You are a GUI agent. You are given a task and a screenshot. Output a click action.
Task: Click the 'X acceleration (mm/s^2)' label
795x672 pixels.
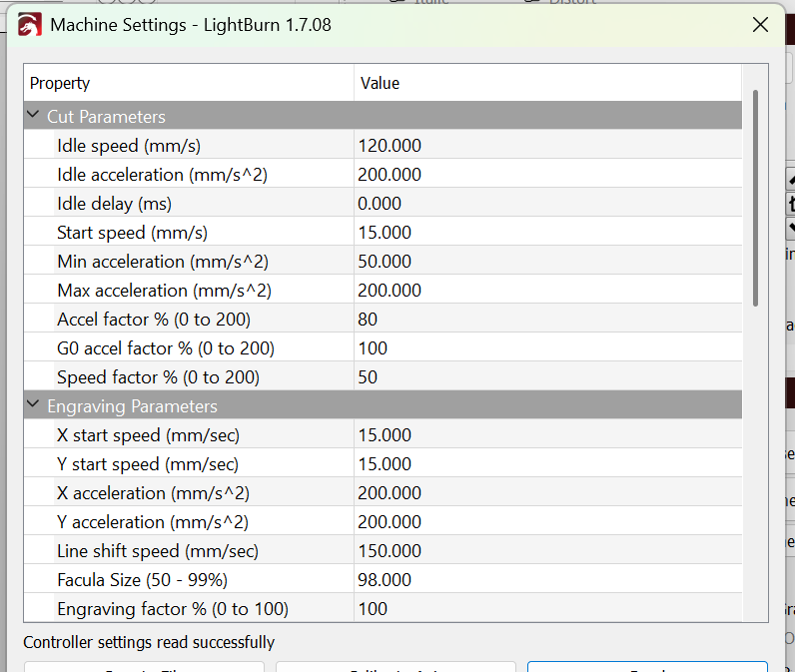tap(154, 492)
